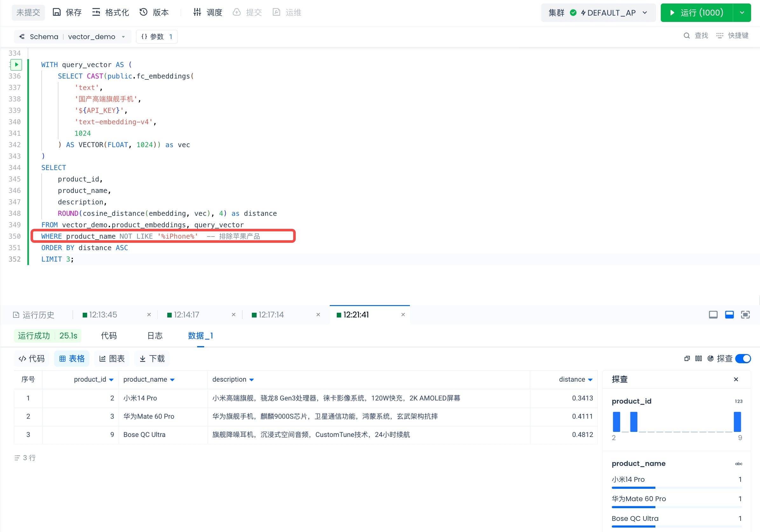Click the green 运行 (1000) button
This screenshot has height=532, width=760.
696,13
